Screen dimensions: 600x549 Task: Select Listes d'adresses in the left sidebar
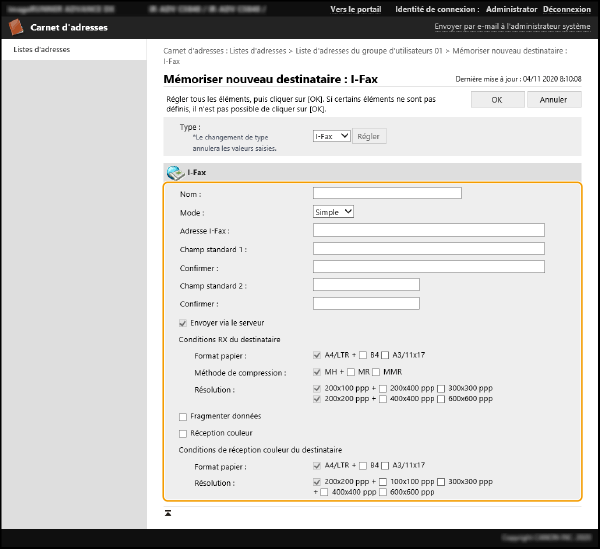click(x=42, y=49)
